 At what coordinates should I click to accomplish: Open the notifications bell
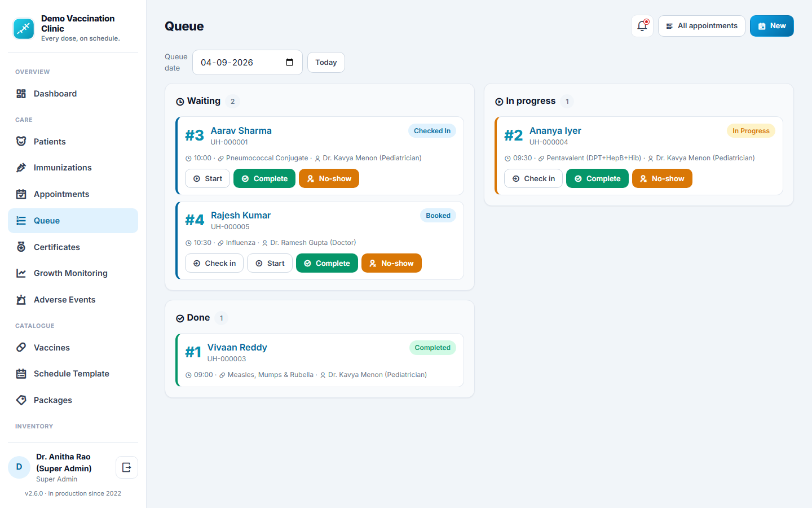642,26
